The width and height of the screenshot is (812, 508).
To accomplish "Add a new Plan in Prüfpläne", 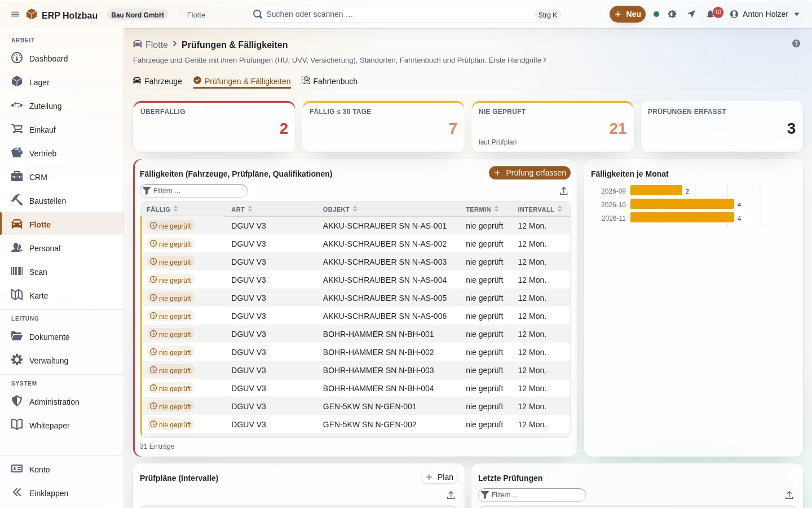I will [x=439, y=477].
